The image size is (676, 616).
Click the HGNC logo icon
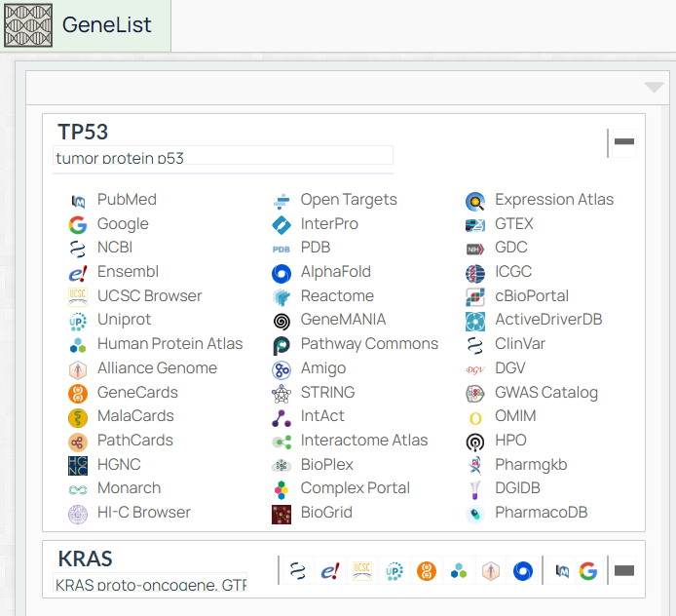pos(78,466)
